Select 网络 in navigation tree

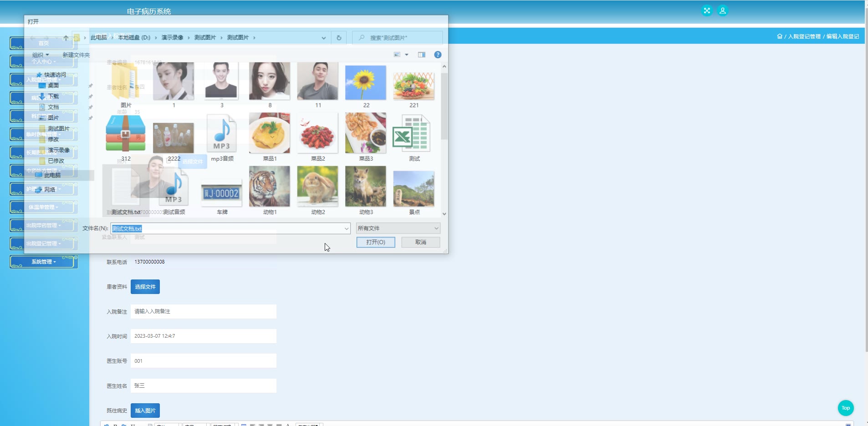pyautogui.click(x=45, y=189)
